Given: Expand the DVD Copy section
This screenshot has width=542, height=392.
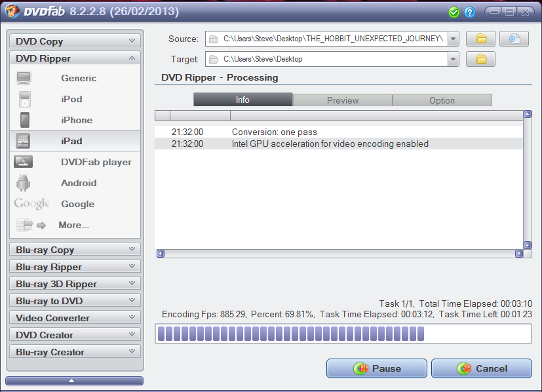Looking at the screenshot, I should click(x=75, y=41).
